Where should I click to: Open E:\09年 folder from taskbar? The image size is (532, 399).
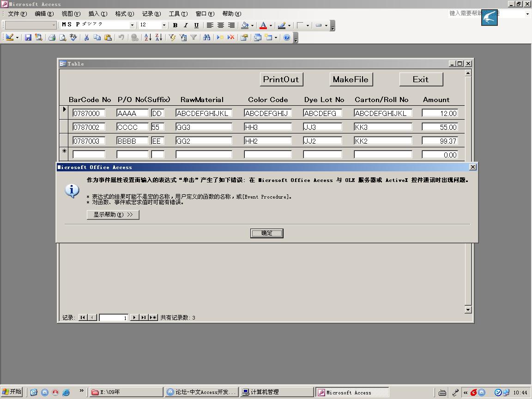click(127, 392)
